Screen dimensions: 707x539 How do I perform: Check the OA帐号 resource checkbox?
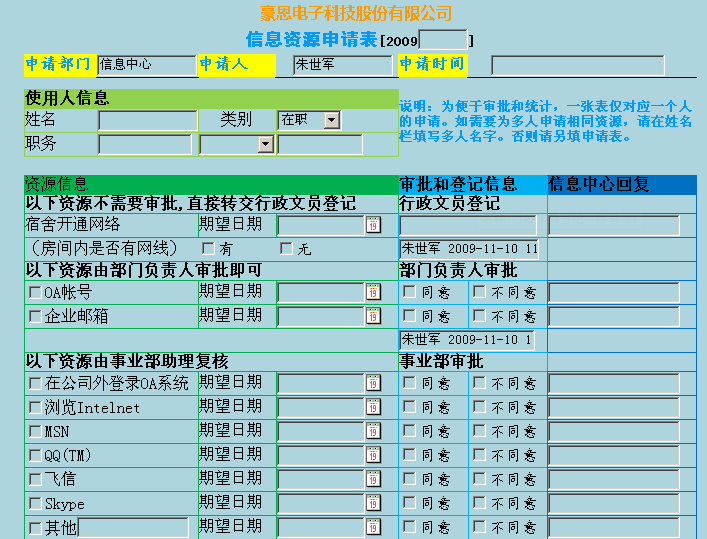35,293
